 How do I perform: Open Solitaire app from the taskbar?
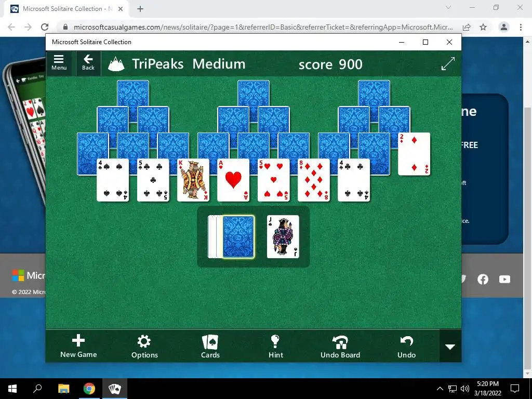(x=115, y=389)
